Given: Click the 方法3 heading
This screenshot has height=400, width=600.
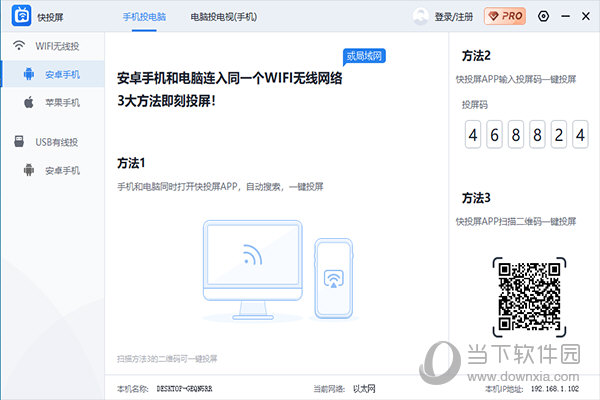Looking at the screenshot, I should point(476,198).
